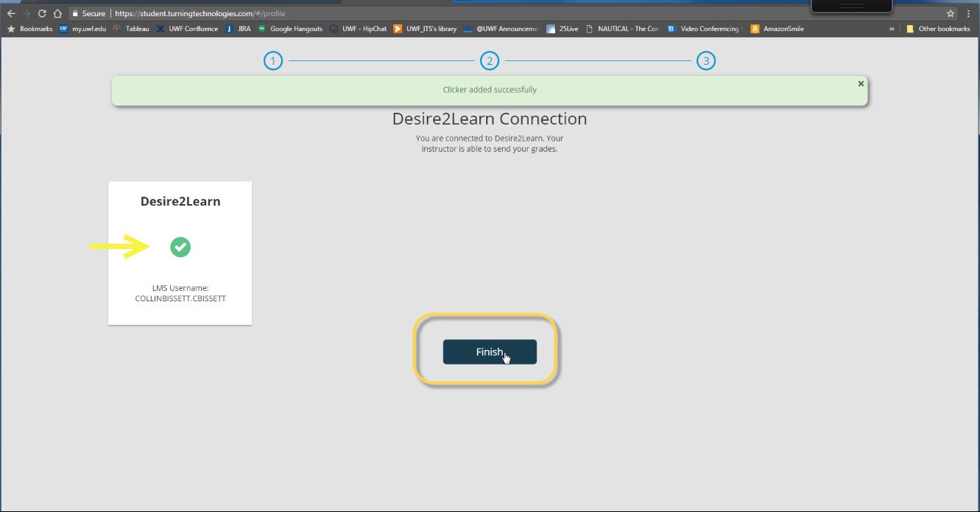The height and width of the screenshot is (512, 980).
Task: Reload the page
Action: click(42, 13)
